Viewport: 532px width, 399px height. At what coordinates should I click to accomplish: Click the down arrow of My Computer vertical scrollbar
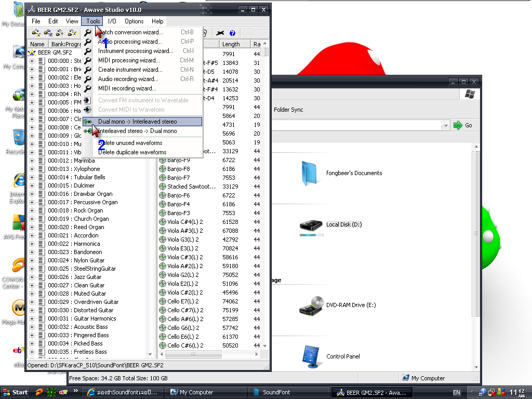[x=476, y=367]
